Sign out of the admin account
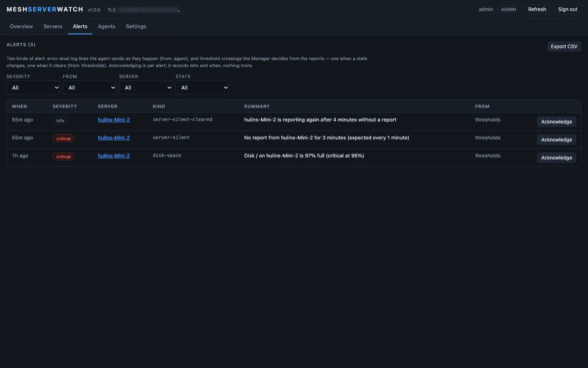Screen dimensions: 588x368 [x=568, y=9]
